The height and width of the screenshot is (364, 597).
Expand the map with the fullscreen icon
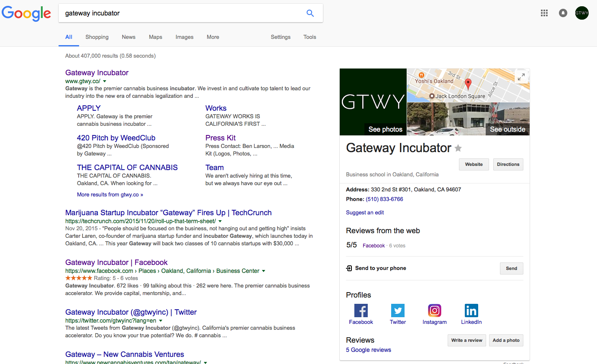coord(521,77)
